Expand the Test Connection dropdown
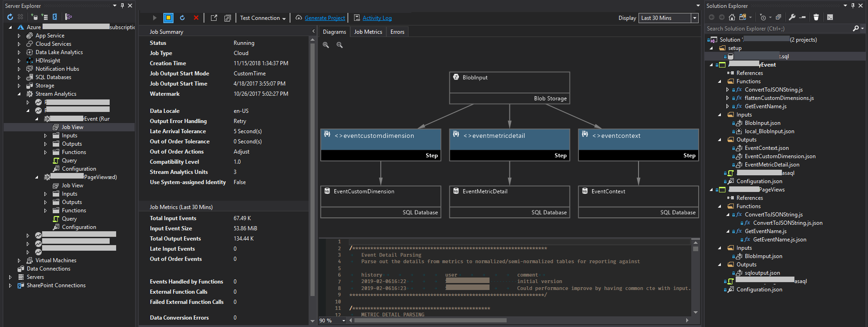Screen dimensions: 868x327 [284, 18]
